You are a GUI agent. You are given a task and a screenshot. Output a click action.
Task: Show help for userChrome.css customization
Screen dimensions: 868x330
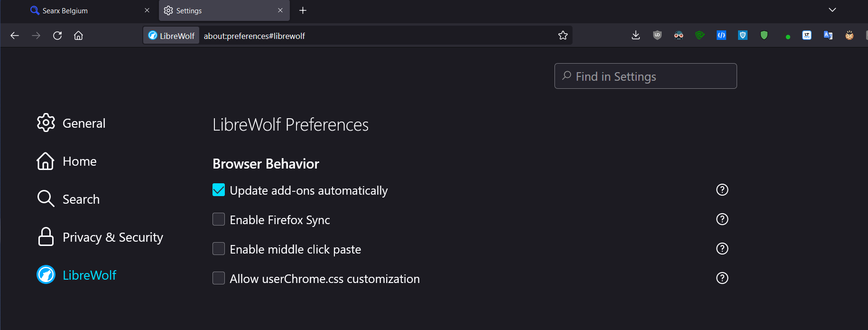[722, 278]
